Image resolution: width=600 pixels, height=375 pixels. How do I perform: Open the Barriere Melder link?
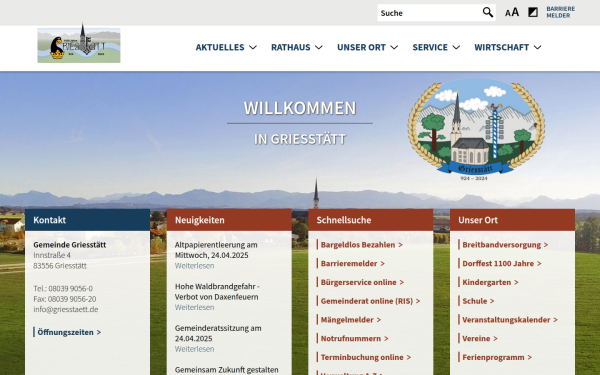561,12
